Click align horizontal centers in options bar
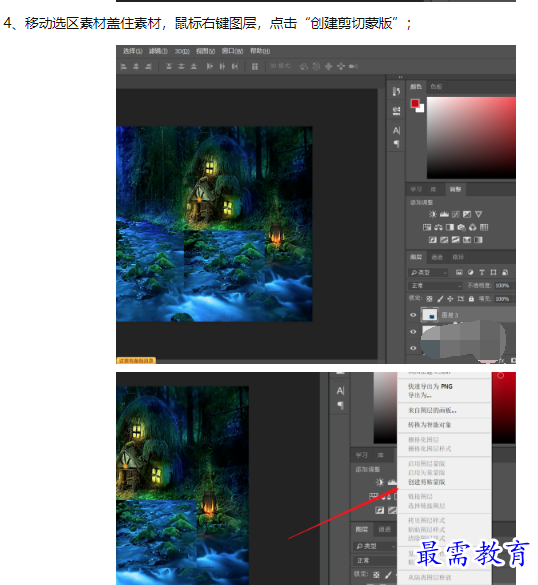 coord(136,66)
